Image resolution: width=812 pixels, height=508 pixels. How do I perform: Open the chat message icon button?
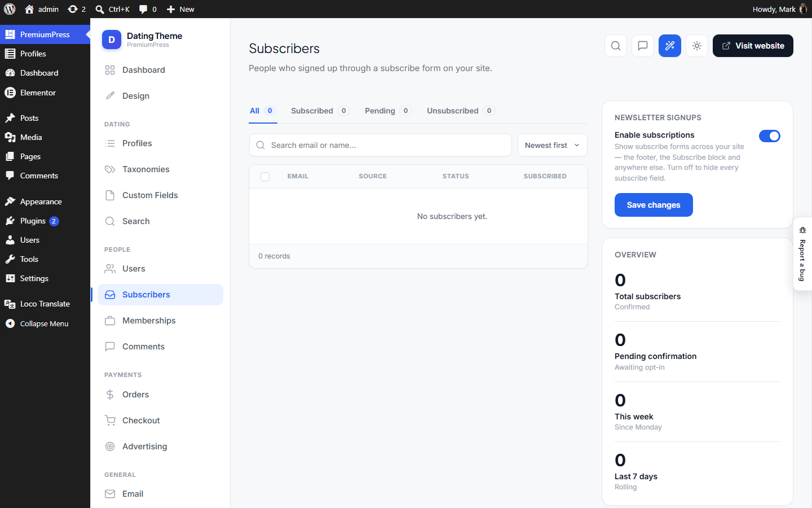[643, 46]
